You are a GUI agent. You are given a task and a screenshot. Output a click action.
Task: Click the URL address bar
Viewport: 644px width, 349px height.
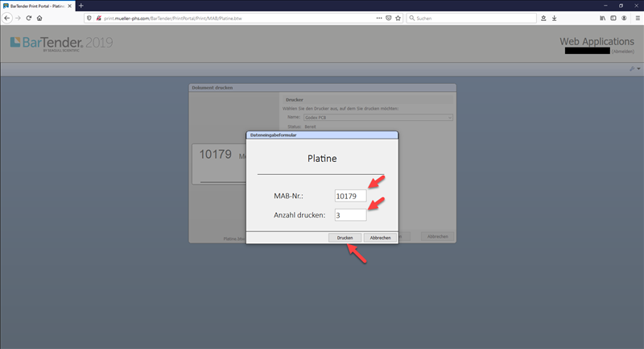coord(233,18)
